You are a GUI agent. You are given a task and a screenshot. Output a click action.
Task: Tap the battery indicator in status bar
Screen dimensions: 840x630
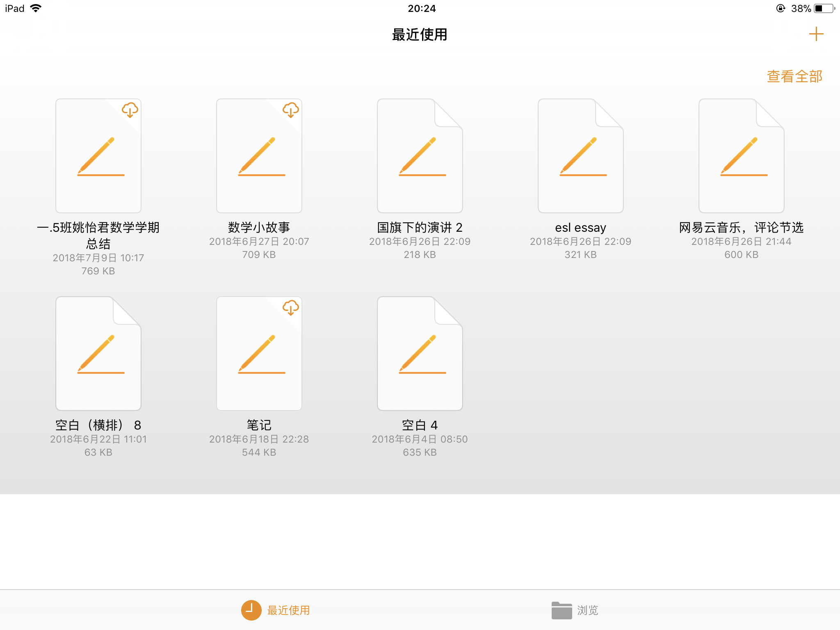[x=824, y=9]
